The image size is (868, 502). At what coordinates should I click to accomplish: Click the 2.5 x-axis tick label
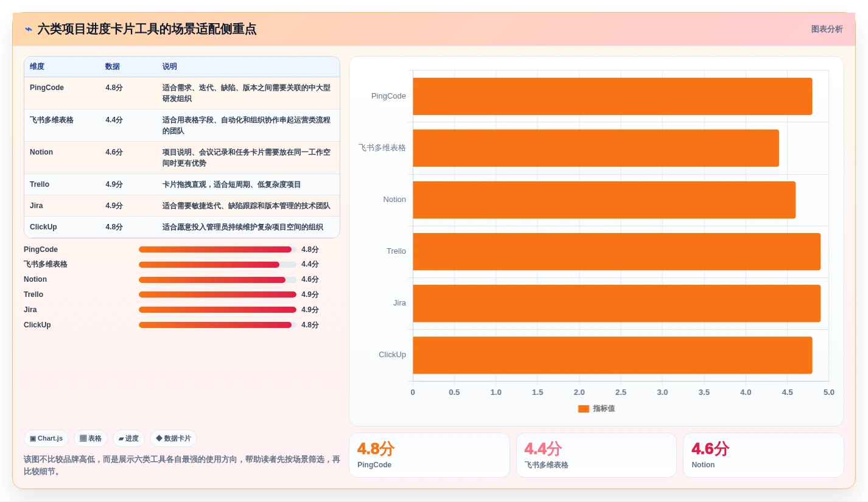coord(621,392)
